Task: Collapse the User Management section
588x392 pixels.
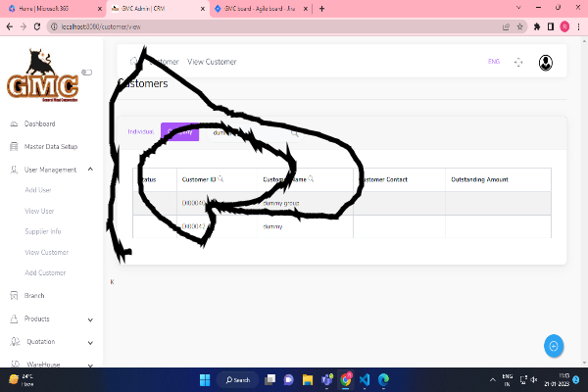Action: click(x=90, y=170)
